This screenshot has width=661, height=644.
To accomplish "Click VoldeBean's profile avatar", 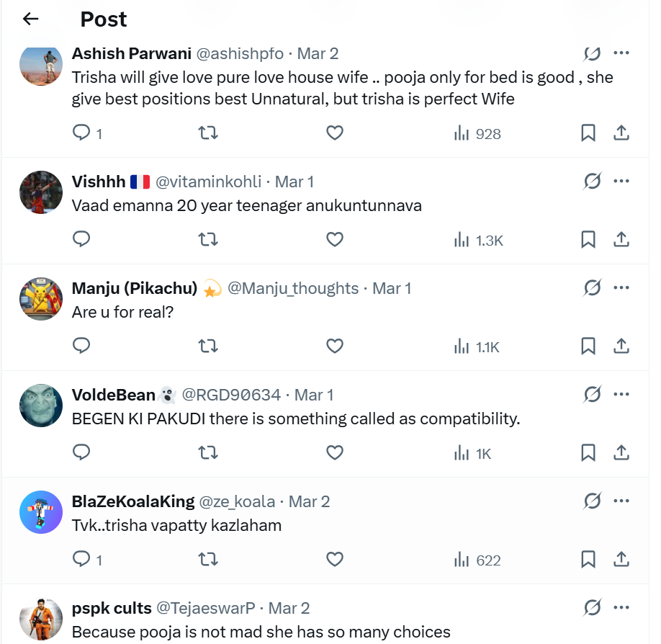I will click(x=41, y=406).
